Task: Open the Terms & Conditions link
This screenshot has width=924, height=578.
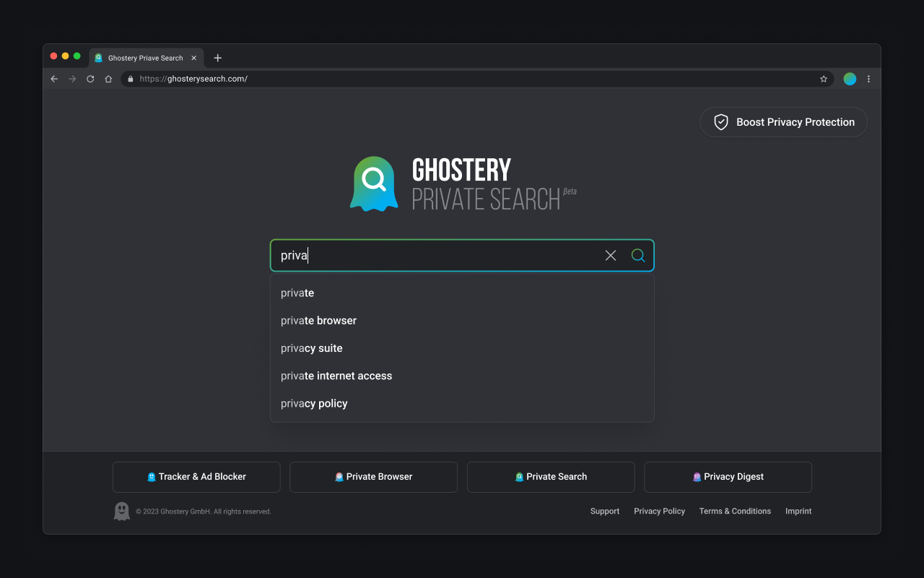Action: [x=735, y=511]
